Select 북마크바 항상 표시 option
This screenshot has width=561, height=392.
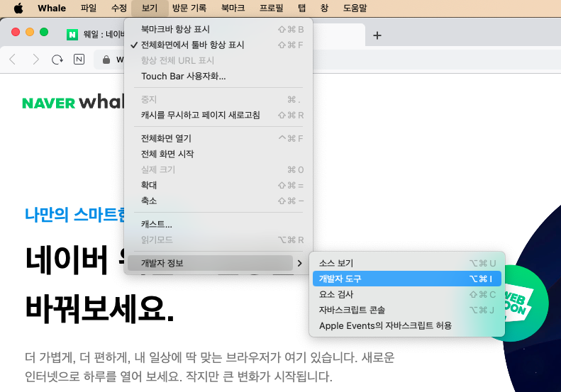(218, 29)
